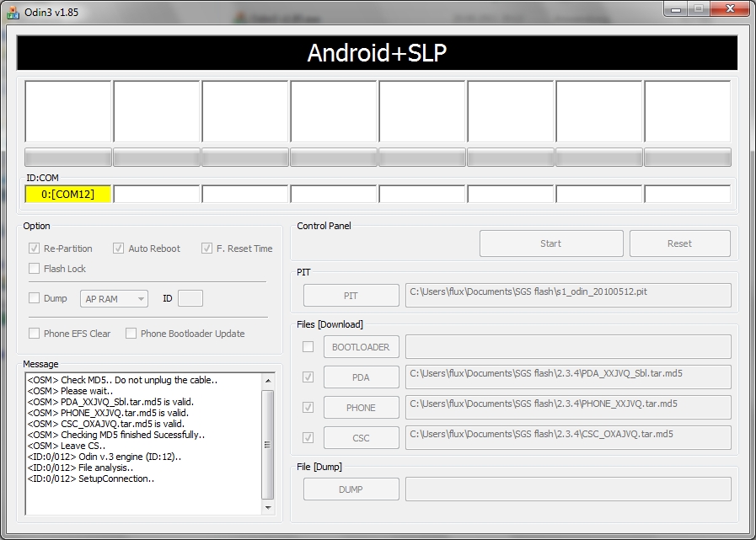Click the PHONE browse button
This screenshot has height=540, width=756.
click(361, 408)
